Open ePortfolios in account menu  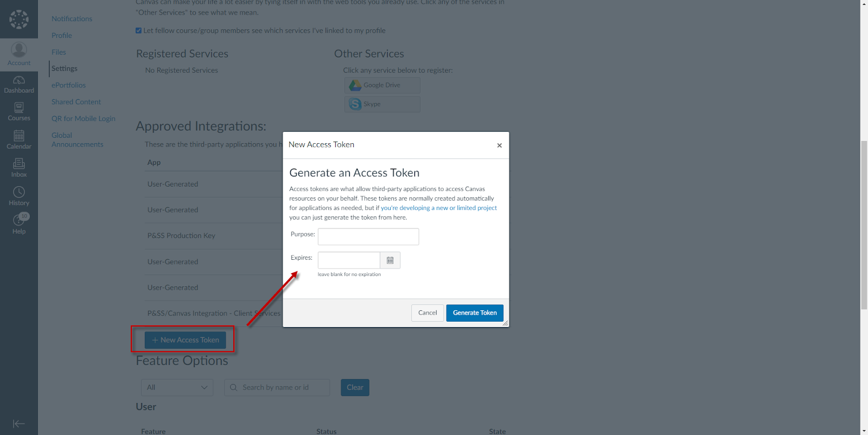[x=68, y=85]
